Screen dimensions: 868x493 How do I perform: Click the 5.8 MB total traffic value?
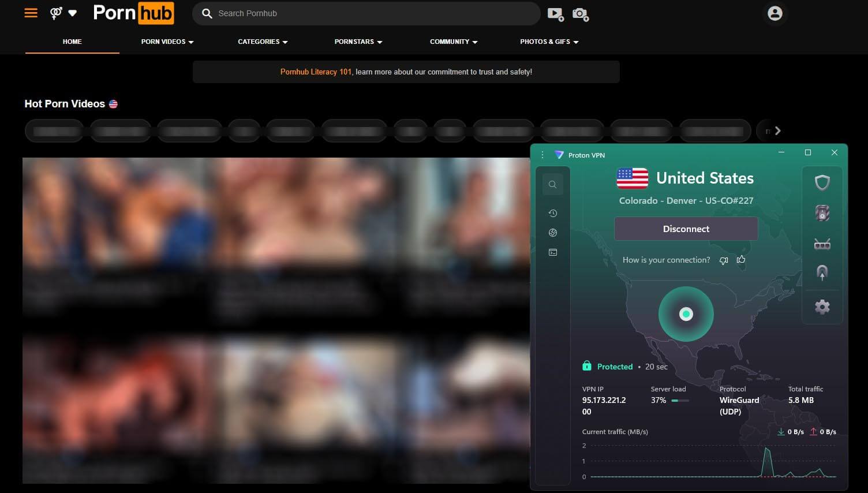[800, 400]
